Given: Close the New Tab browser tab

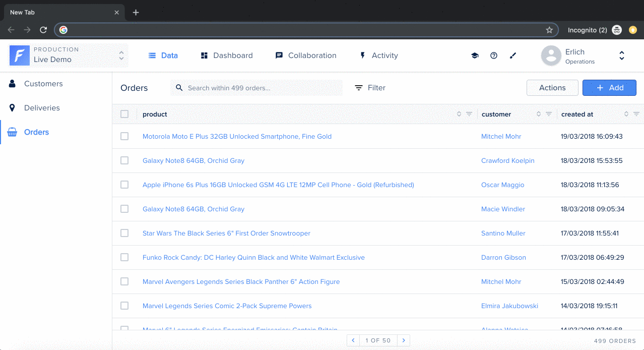Looking at the screenshot, I should (117, 12).
